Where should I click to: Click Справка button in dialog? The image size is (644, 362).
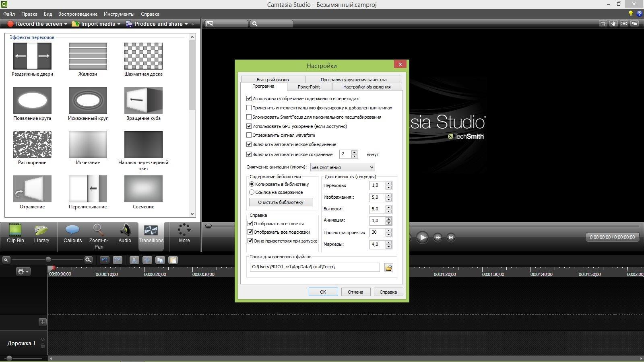388,292
